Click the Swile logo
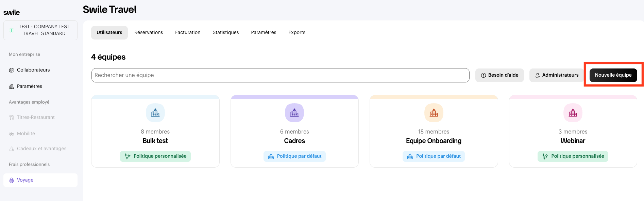This screenshot has height=201, width=644. tap(12, 13)
